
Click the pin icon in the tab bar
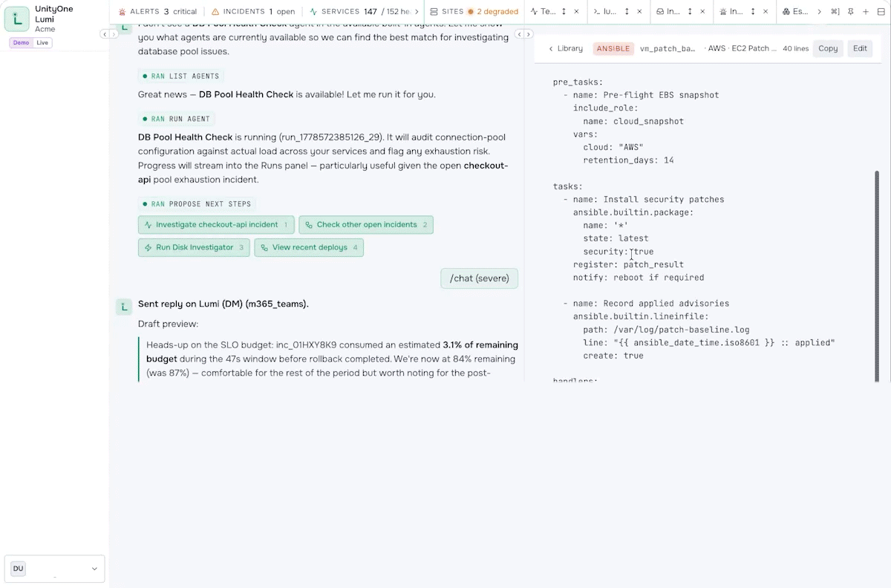click(850, 12)
